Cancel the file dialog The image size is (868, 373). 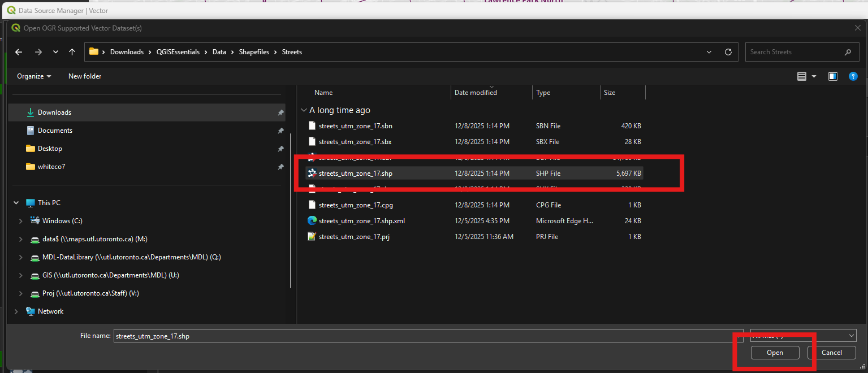tap(831, 353)
